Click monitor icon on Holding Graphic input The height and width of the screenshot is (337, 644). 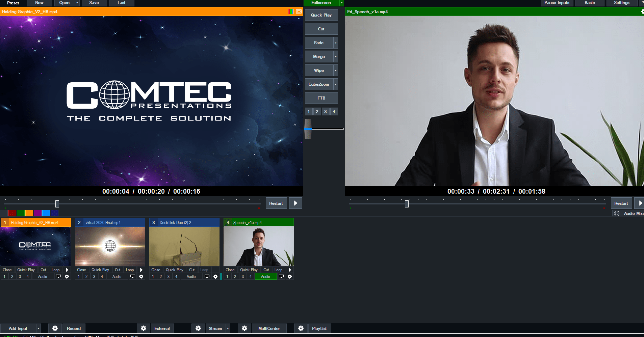[58, 277]
